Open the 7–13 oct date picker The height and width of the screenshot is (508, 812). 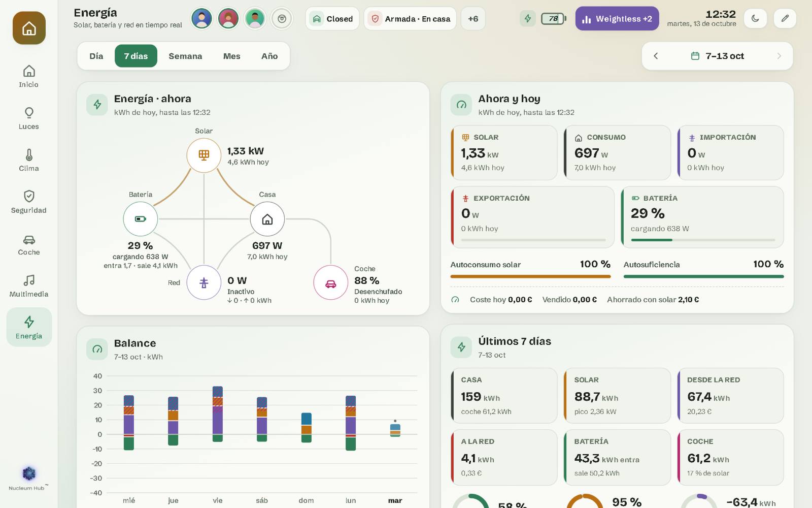[717, 56]
